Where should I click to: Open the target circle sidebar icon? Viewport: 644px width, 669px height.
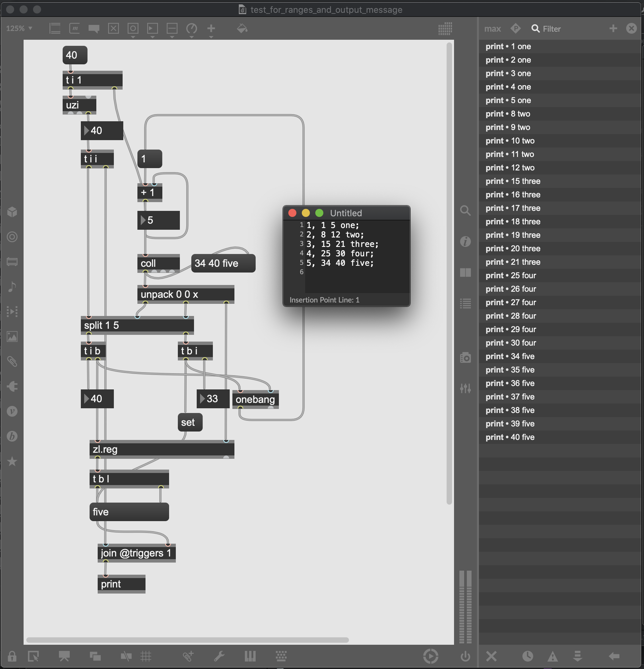click(x=12, y=237)
